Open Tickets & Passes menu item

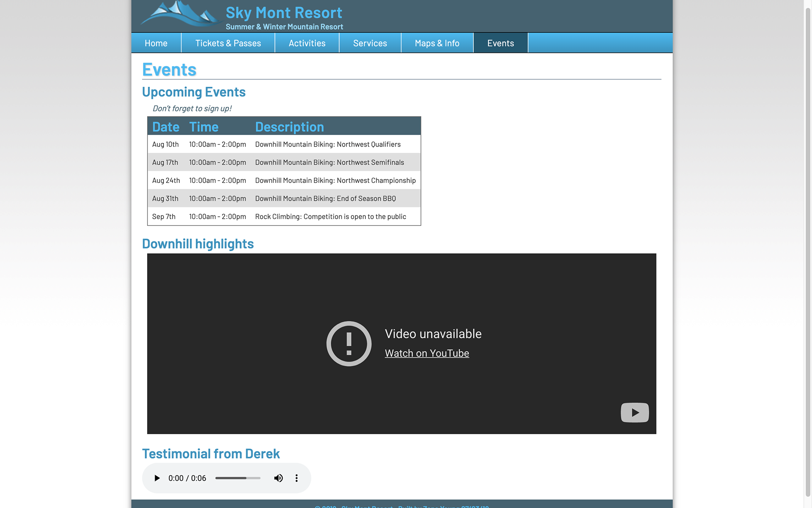[x=228, y=43]
